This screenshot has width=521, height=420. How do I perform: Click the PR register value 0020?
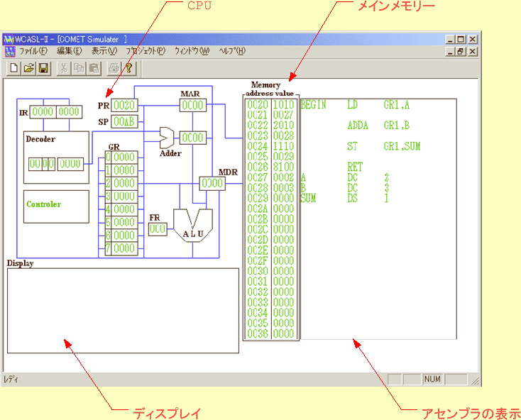(x=124, y=105)
